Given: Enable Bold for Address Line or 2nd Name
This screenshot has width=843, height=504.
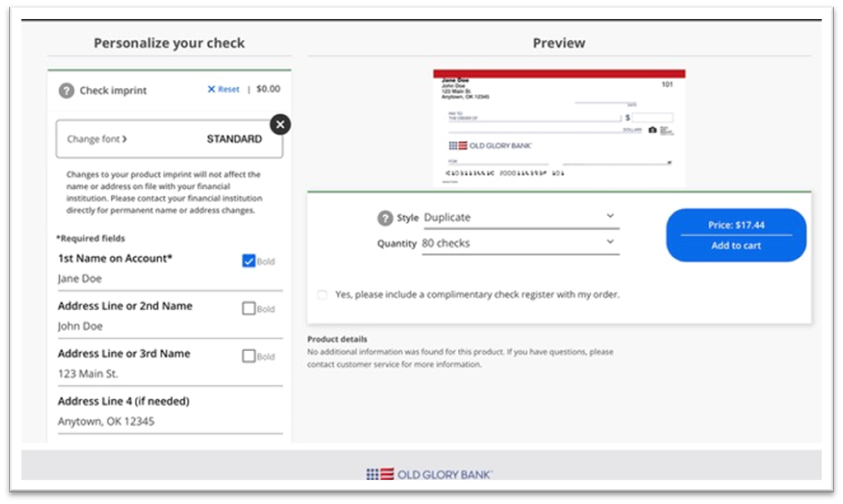Looking at the screenshot, I should click(247, 308).
